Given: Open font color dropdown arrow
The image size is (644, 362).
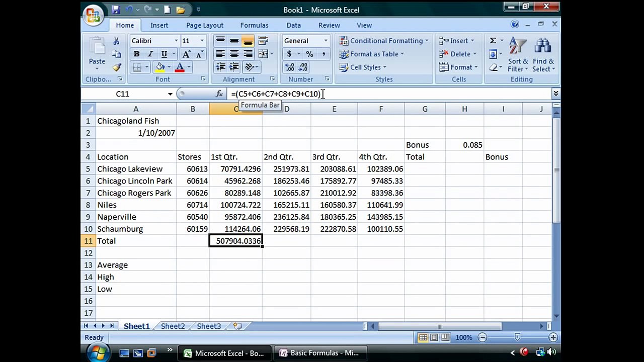Looking at the screenshot, I should click(189, 67).
